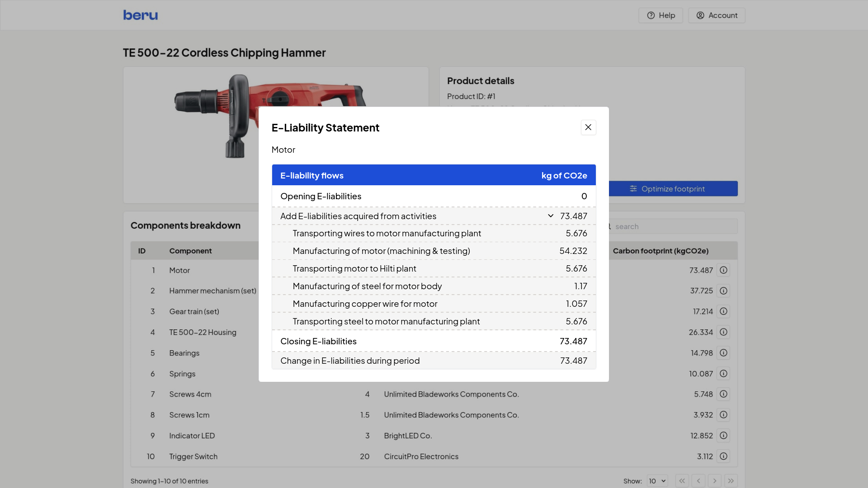Open info for Motor carbon footprint
Viewport: 868px width, 488px height.
click(723, 270)
